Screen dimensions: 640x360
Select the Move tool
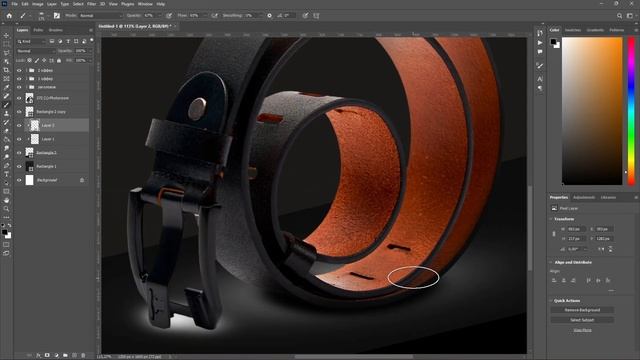click(6, 36)
